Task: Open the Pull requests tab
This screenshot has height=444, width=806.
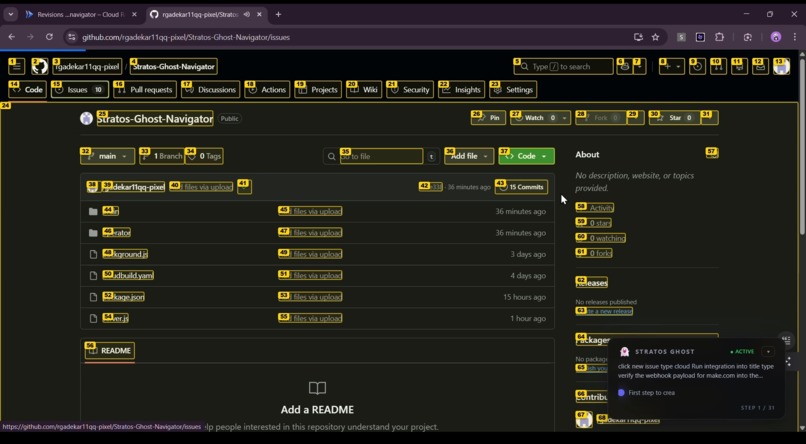Action: 145,89
